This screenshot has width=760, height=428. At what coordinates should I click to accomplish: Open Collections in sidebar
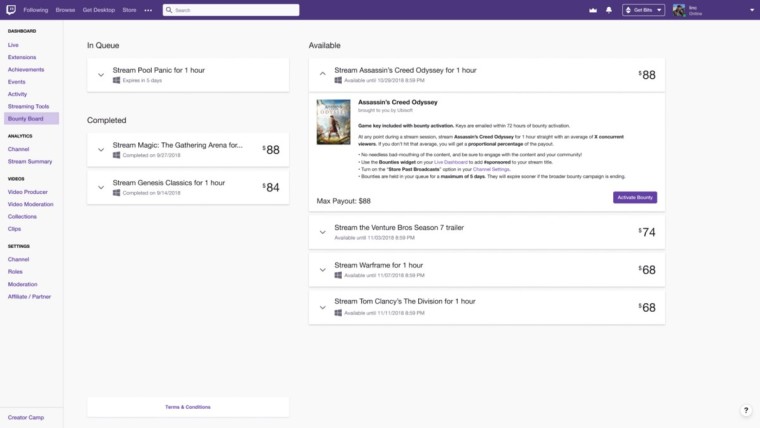tap(22, 217)
